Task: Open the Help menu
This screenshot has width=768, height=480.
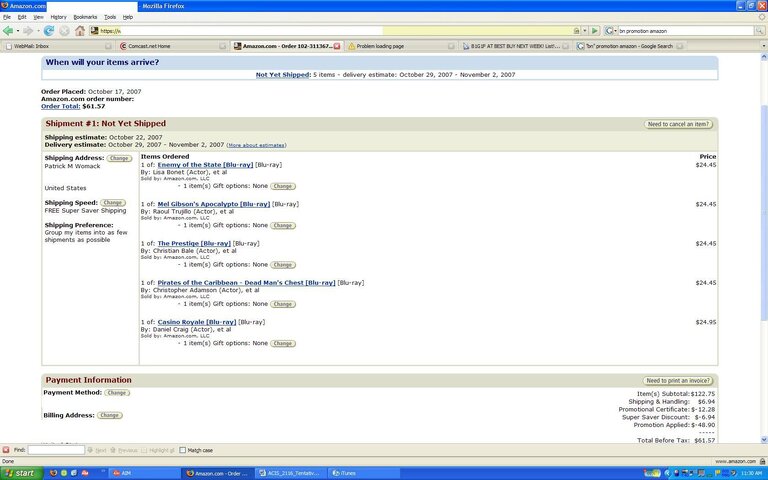Action: [x=128, y=17]
